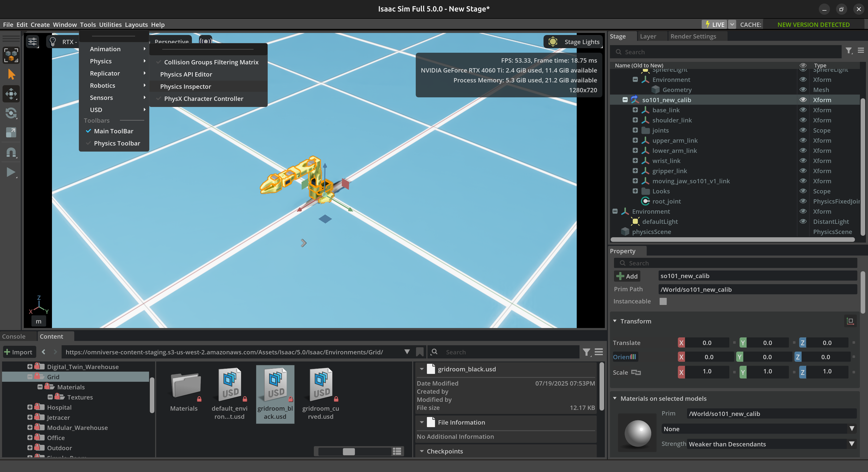Screen dimensions: 868x472
Task: Start simulation with the Play button
Action: (x=11, y=172)
